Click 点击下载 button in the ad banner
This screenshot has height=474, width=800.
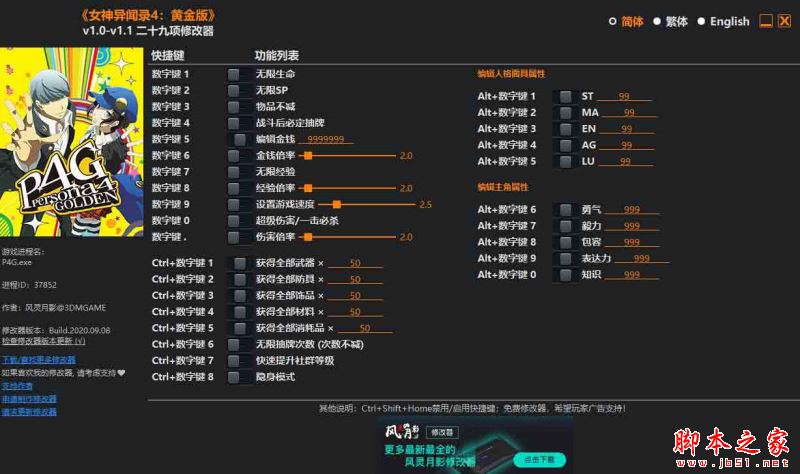pos(540,460)
